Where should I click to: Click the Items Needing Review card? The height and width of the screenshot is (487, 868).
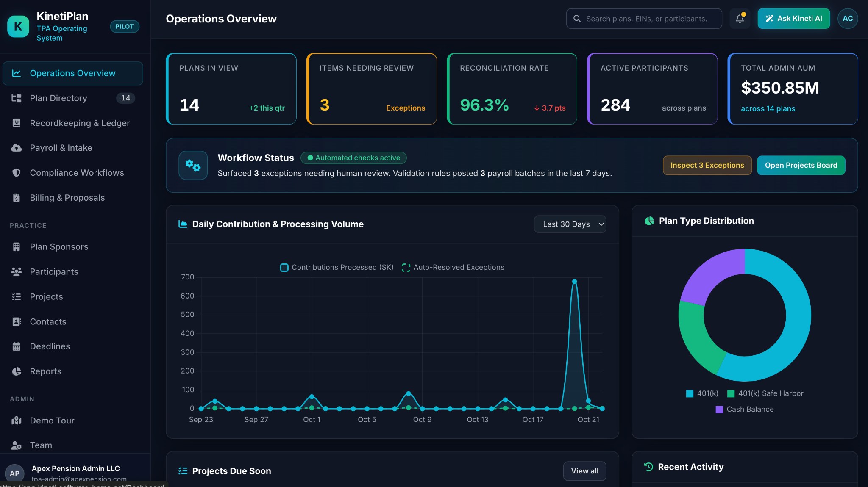pyautogui.click(x=372, y=89)
